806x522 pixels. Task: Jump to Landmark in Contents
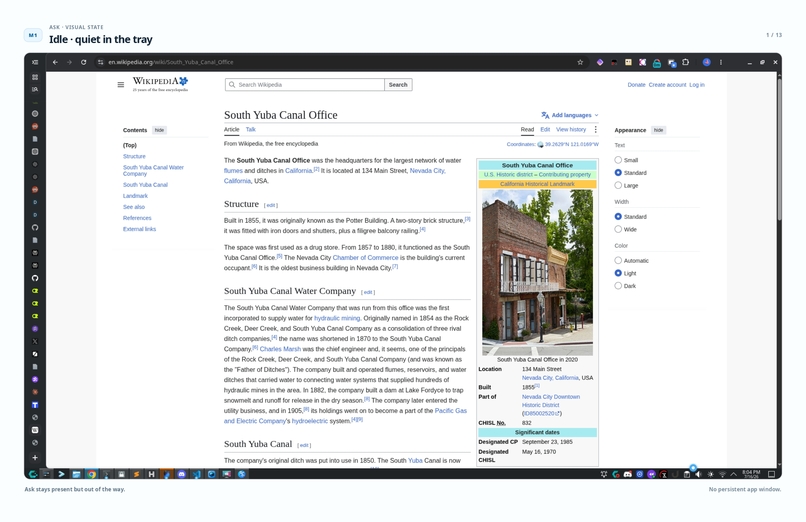(135, 196)
